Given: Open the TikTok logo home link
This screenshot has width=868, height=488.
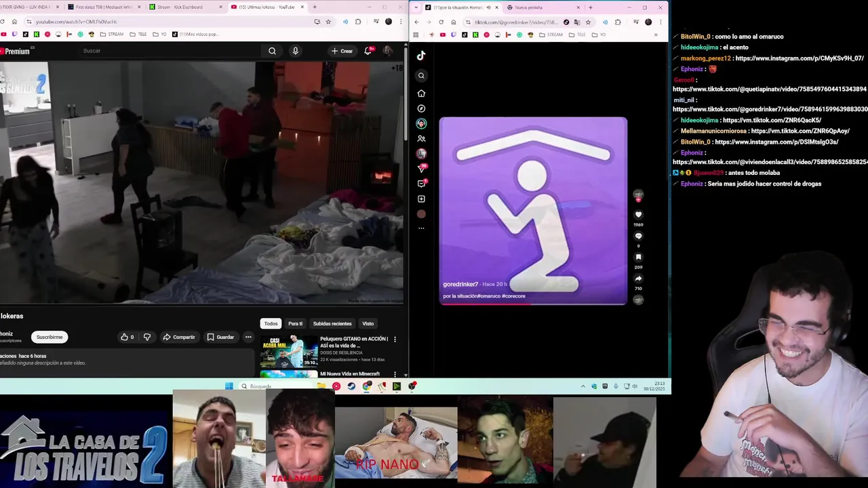Looking at the screenshot, I should click(421, 56).
